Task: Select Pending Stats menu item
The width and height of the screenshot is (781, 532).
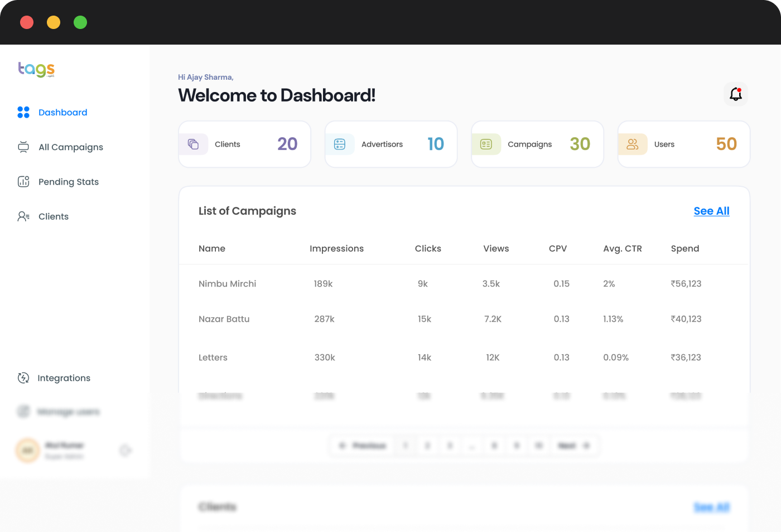Action: coord(69,182)
